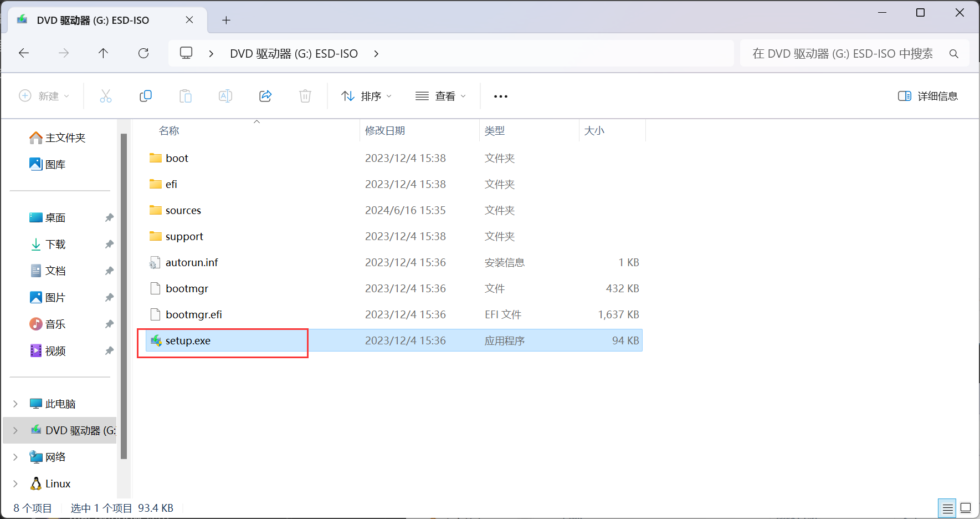Open 文档 in the sidebar

[48, 271]
